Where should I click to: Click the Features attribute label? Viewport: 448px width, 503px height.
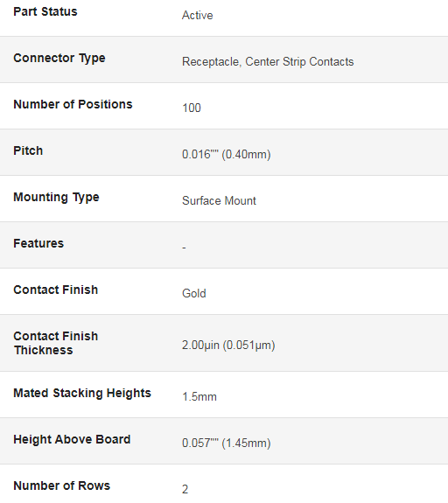pyautogui.click(x=38, y=243)
